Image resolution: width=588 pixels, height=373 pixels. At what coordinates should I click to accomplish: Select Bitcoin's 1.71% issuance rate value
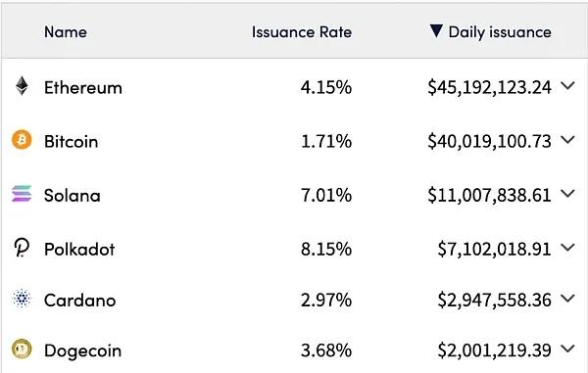pos(326,142)
